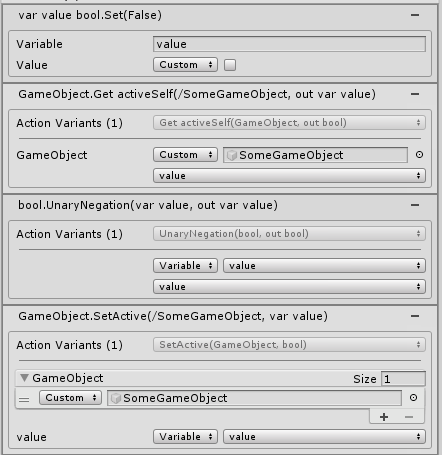Add element with plus icon in GameObject list
442x455 pixels.
[x=384, y=417]
